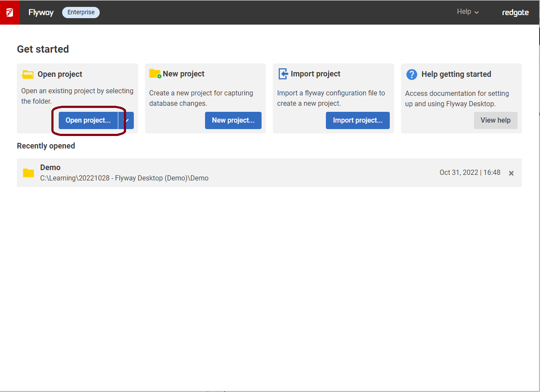
Task: Click the blue question mark help icon
Action: point(412,74)
